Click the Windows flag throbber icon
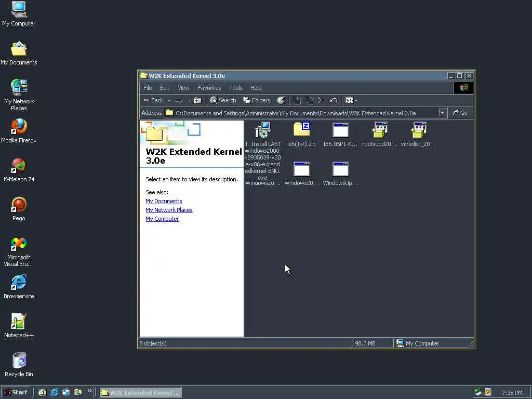The height and width of the screenshot is (399, 532). click(463, 88)
